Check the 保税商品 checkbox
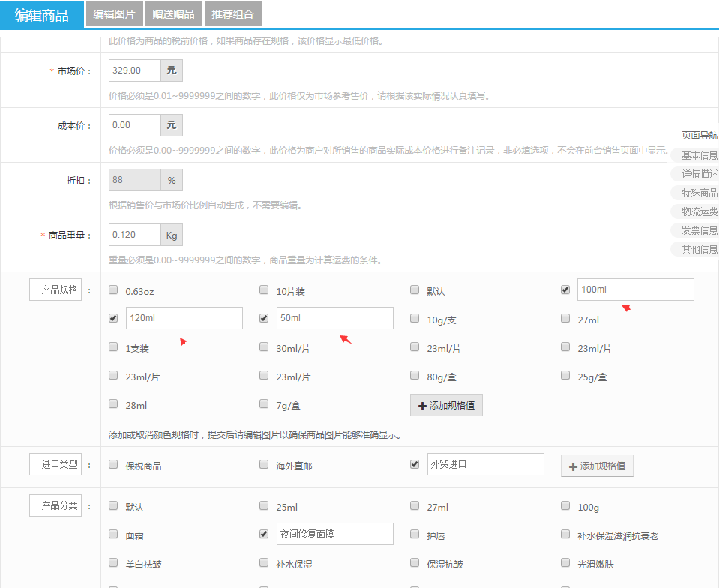 [x=113, y=464]
